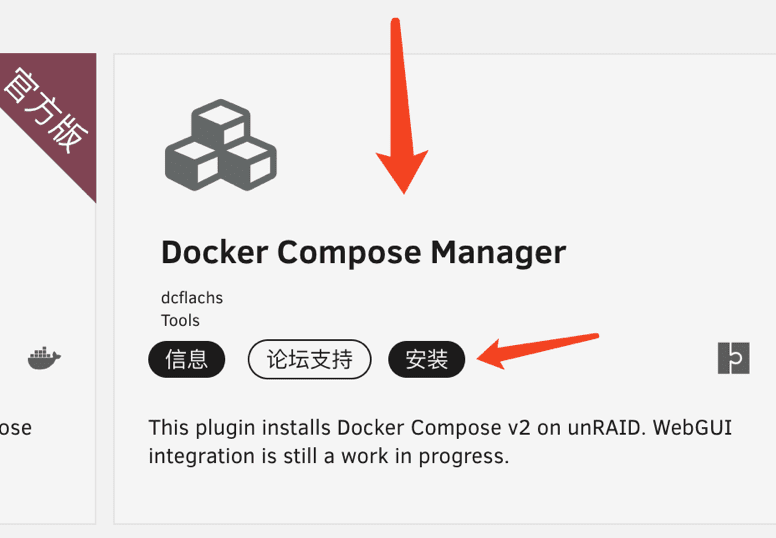Click "integration is still a work in progress"
The height and width of the screenshot is (538, 776).
coord(329,457)
